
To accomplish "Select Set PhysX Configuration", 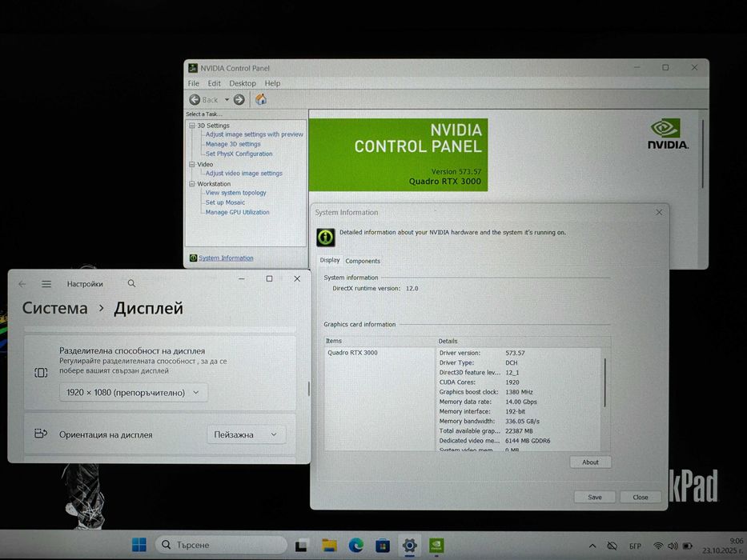I will [239, 154].
